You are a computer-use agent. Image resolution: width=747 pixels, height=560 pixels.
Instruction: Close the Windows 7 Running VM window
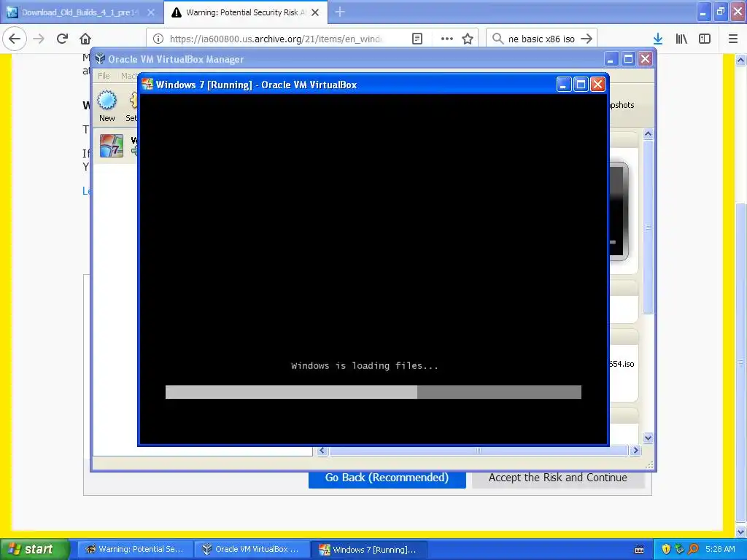click(x=598, y=85)
